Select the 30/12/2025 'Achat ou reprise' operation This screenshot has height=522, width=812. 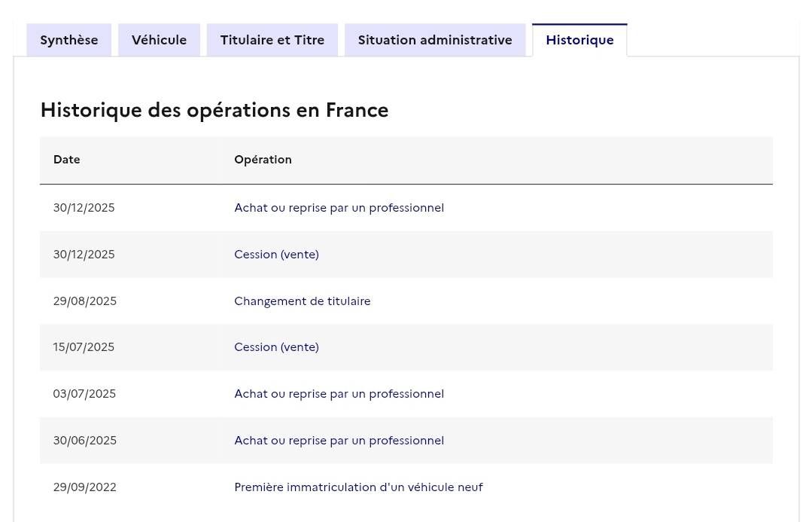pyautogui.click(x=339, y=208)
